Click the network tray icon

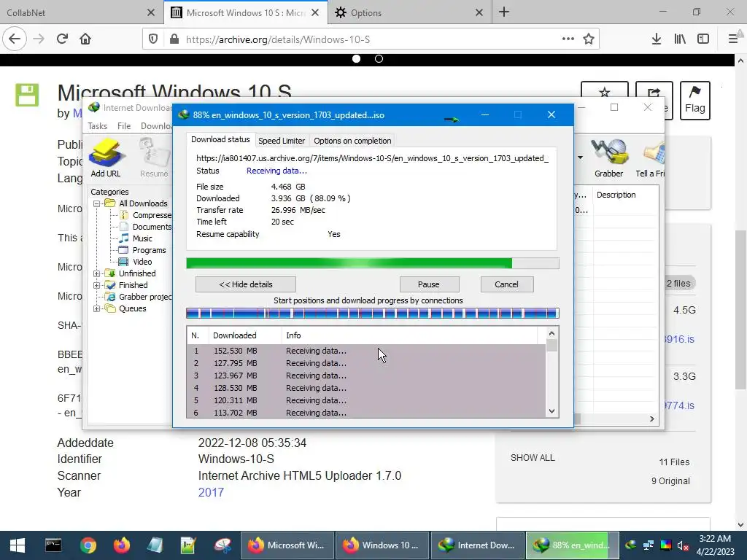point(649,545)
